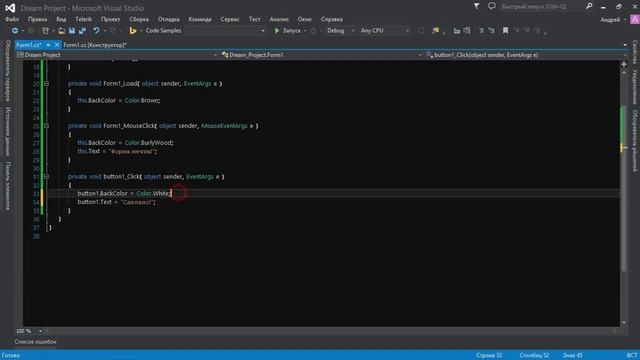
Task: Open the Список ошибок panel
Action: tap(36, 342)
